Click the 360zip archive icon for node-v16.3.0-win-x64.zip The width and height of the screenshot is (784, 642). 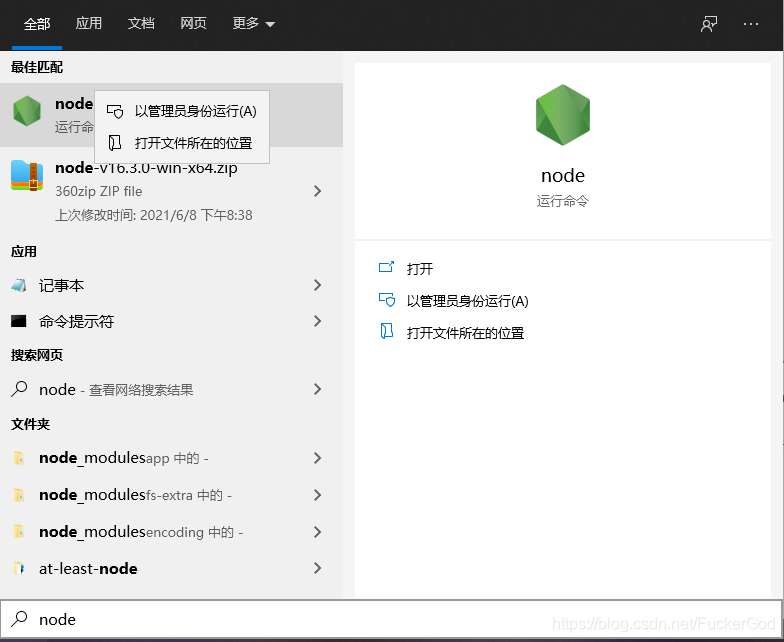pos(27,176)
